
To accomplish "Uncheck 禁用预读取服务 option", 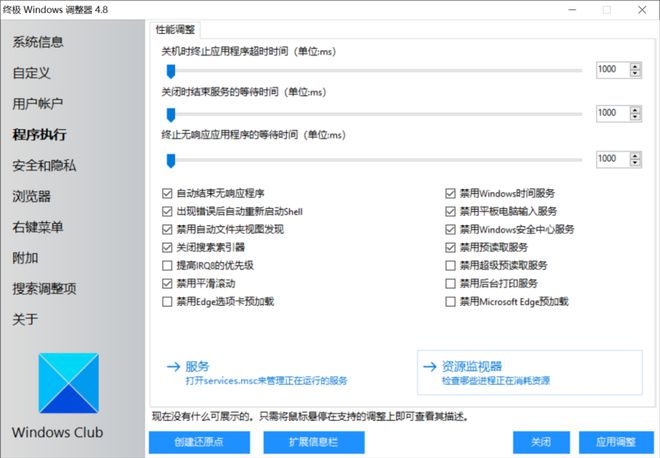I will point(450,248).
